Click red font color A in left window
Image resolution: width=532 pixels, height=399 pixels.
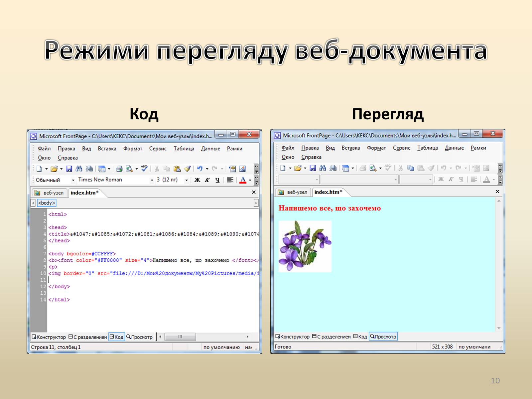tap(243, 180)
